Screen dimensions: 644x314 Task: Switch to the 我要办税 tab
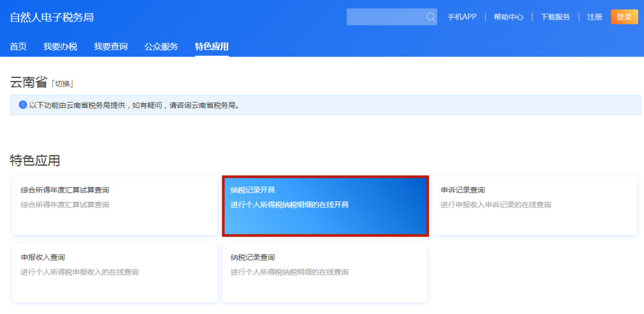(60, 46)
